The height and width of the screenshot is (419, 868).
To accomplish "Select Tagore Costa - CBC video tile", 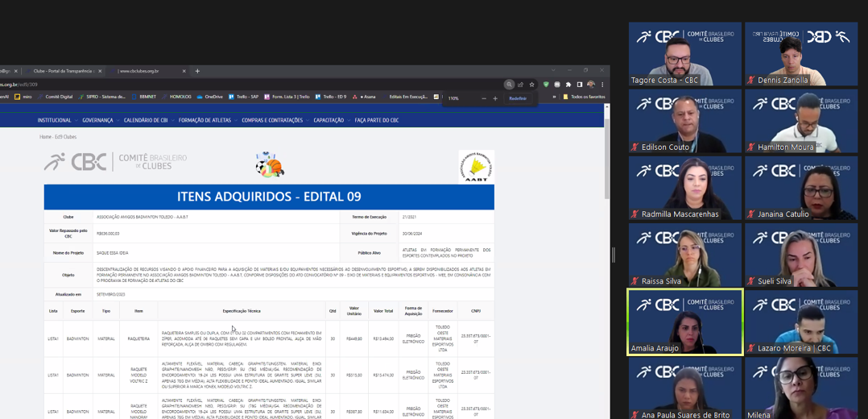I will tap(684, 54).
